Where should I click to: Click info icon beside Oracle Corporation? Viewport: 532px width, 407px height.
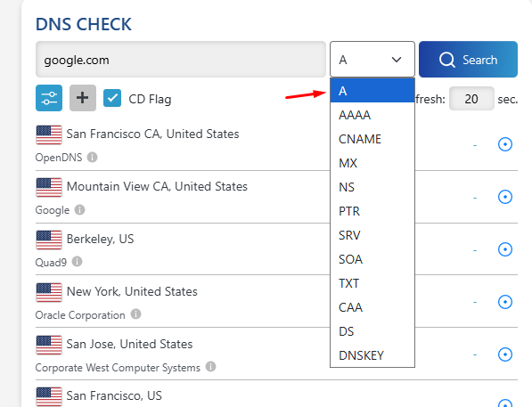135,314
